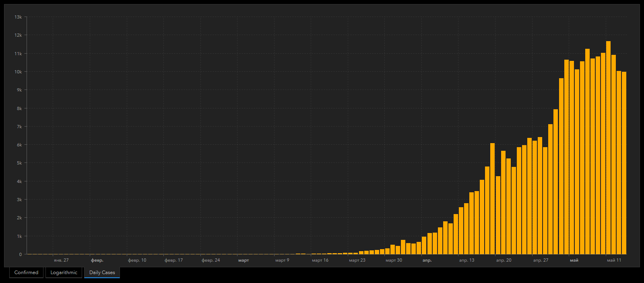Click the 'апр. 20' x-axis label

click(x=504, y=260)
